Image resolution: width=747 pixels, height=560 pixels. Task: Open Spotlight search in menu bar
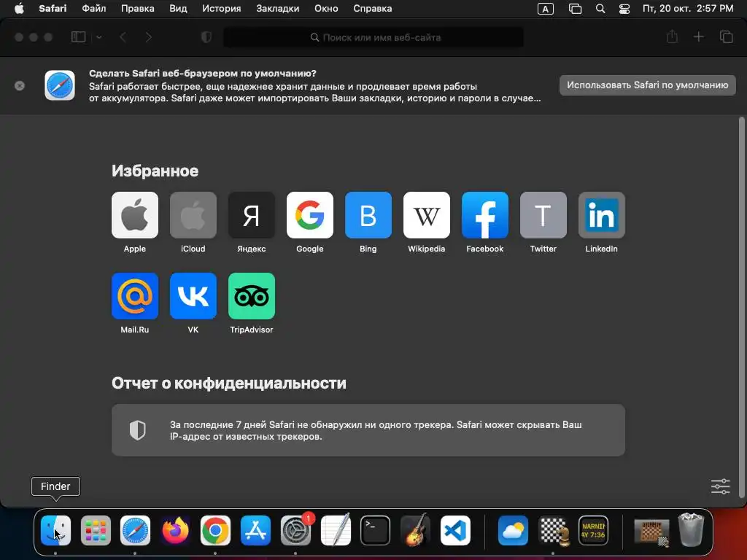click(600, 9)
